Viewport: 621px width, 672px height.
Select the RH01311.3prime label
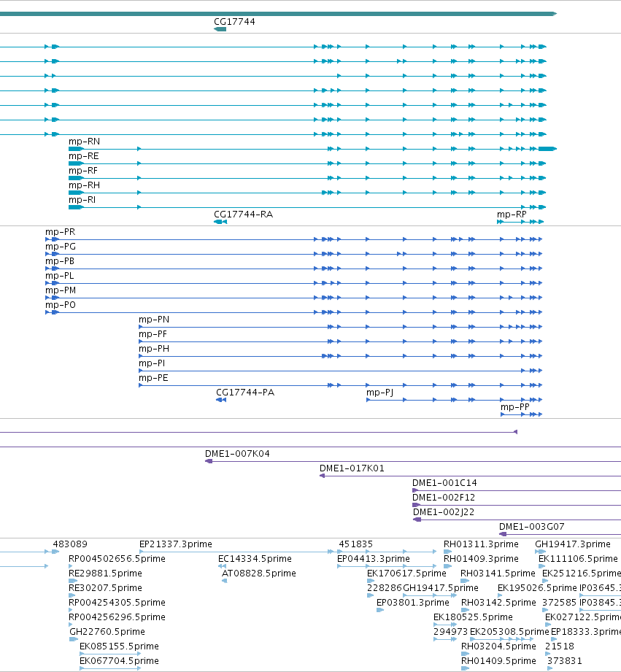481,544
